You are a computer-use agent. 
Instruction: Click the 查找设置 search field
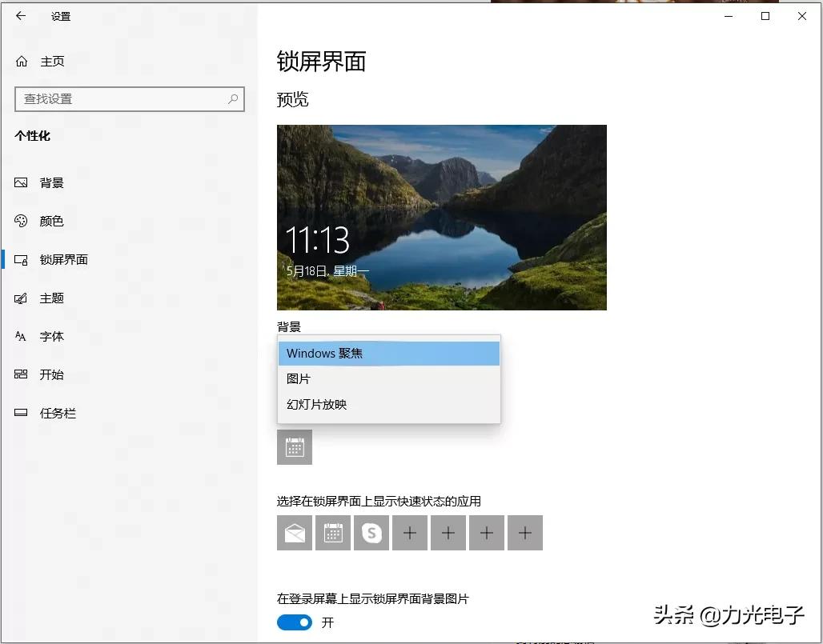click(x=128, y=100)
